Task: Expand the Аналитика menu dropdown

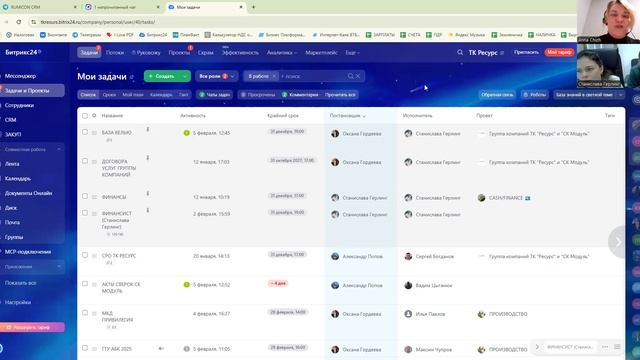Action: tap(282, 53)
